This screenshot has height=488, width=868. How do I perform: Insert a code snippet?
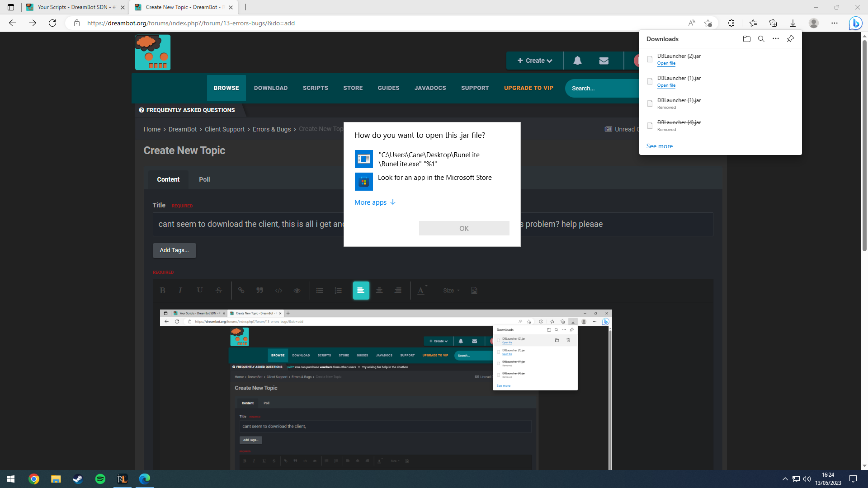pos(278,291)
